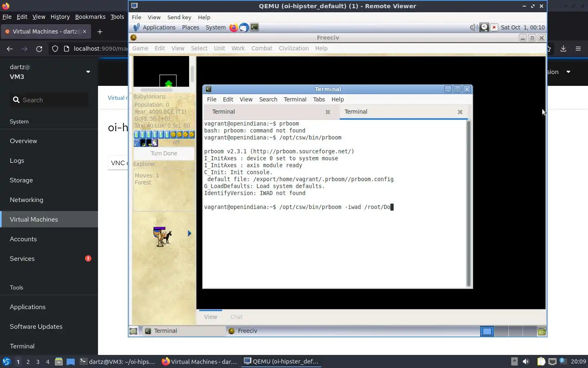Open a new Firefox tab
Viewport: 588px width, 368px height.
pyautogui.click(x=100, y=31)
